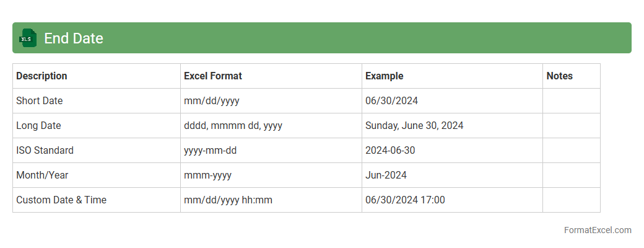Click the dddd, mmmm dd, yyyy cell

click(233, 126)
